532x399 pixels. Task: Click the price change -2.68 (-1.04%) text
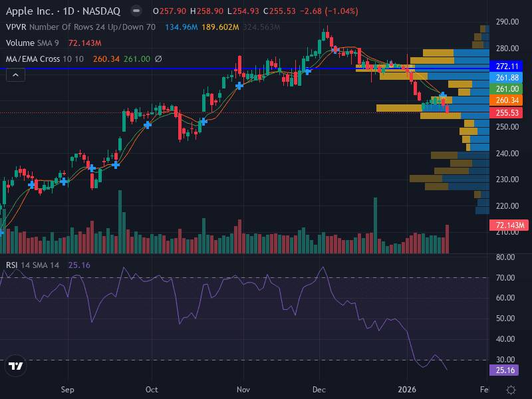329,11
